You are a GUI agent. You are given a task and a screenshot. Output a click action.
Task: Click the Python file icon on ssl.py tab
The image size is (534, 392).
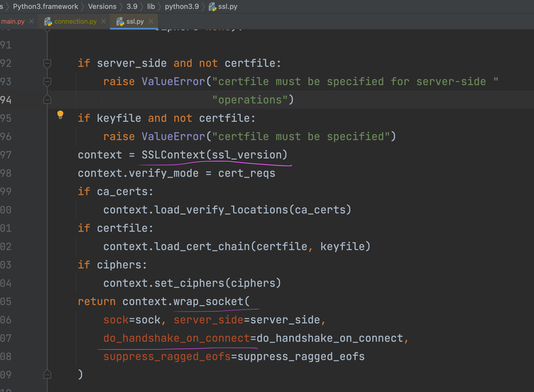coord(120,22)
